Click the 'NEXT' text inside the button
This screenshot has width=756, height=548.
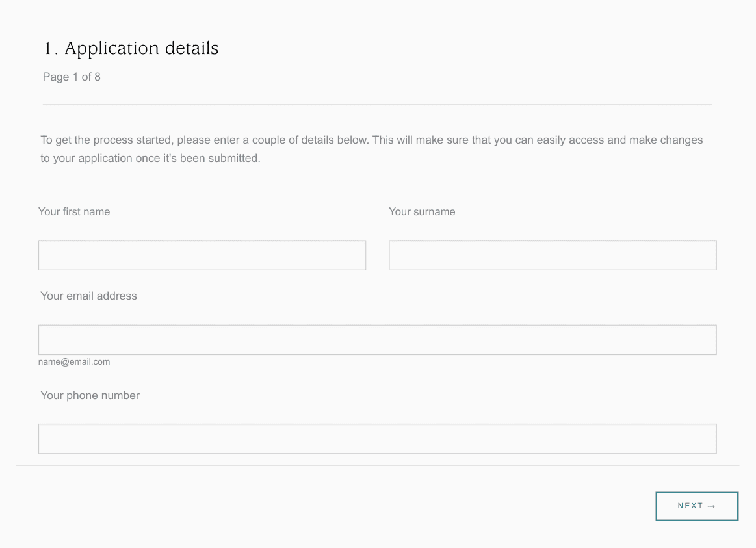690,506
